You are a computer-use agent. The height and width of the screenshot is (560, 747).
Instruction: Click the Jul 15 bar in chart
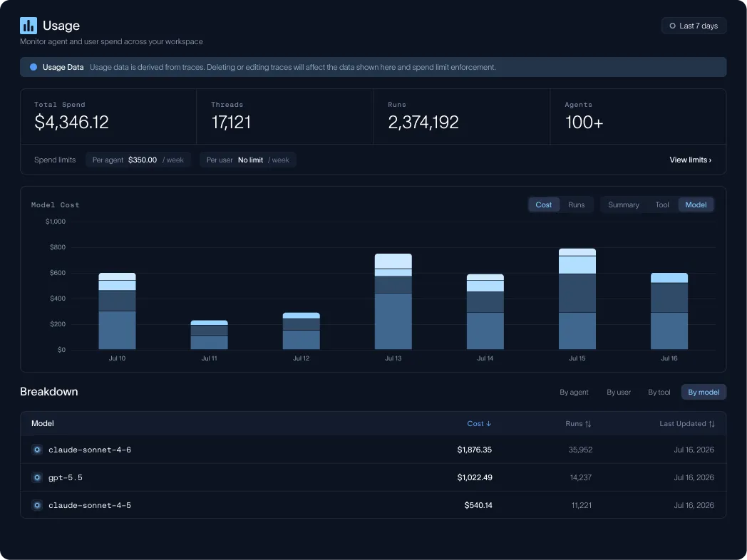(577, 299)
